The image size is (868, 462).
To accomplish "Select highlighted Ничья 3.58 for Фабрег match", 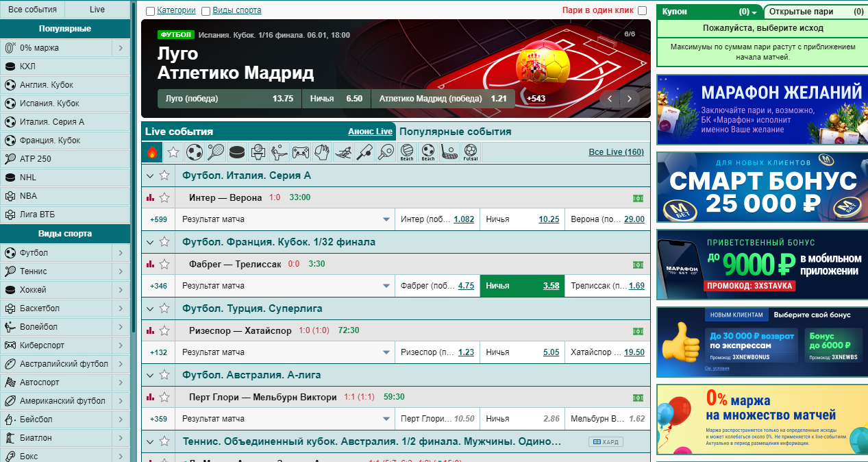I will pos(523,286).
